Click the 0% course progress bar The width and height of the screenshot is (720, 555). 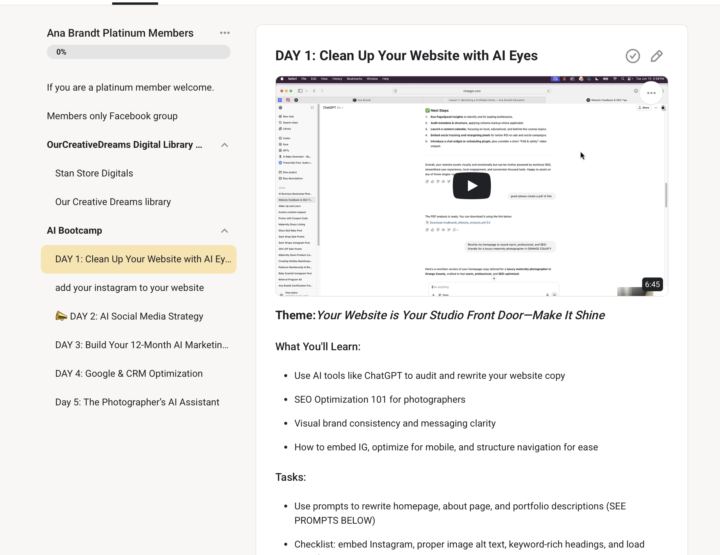(138, 52)
